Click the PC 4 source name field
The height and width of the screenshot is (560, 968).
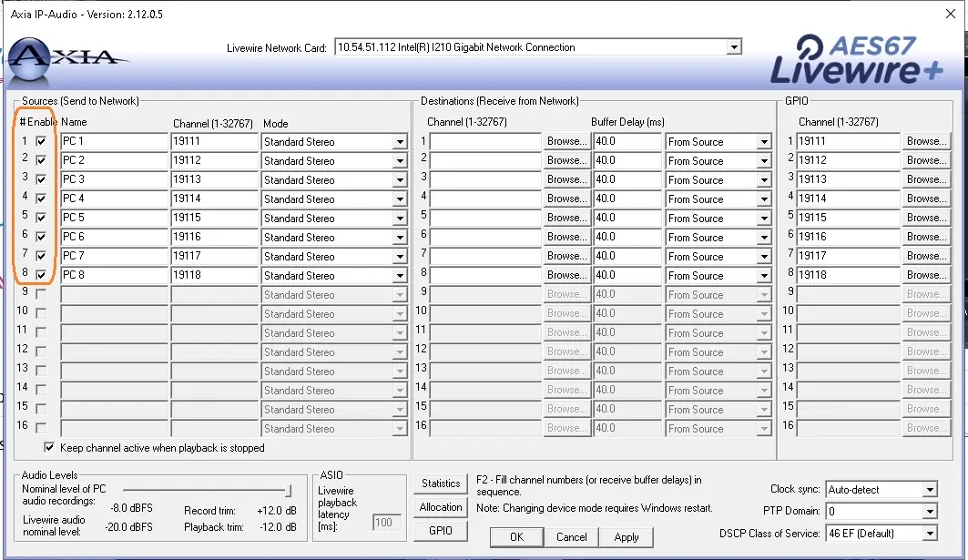click(x=114, y=199)
